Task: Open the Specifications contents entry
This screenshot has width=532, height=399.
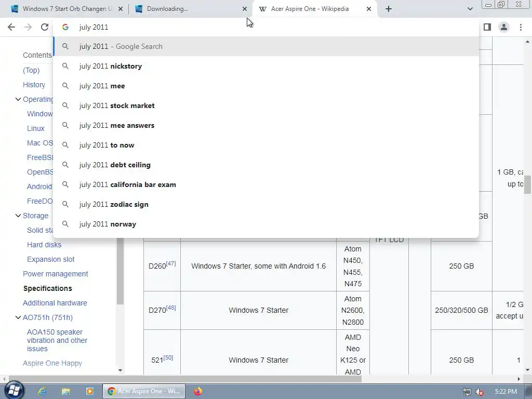Action: (47, 289)
